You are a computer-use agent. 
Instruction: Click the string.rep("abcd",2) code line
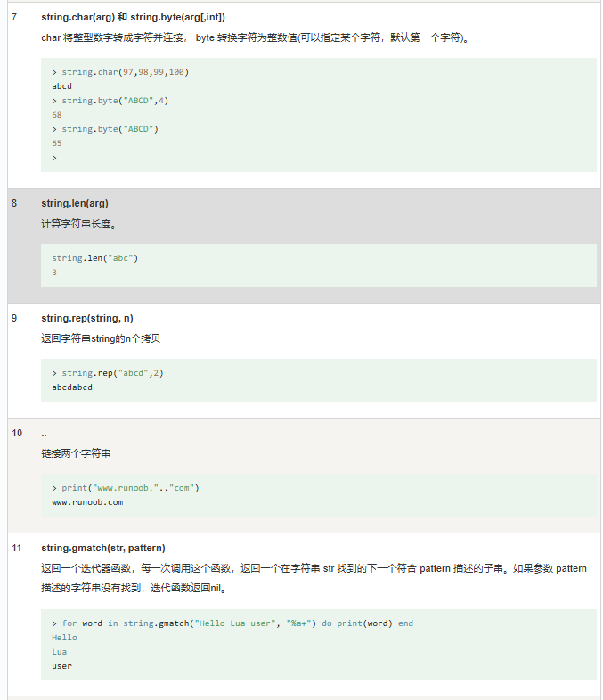pyautogui.click(x=108, y=373)
